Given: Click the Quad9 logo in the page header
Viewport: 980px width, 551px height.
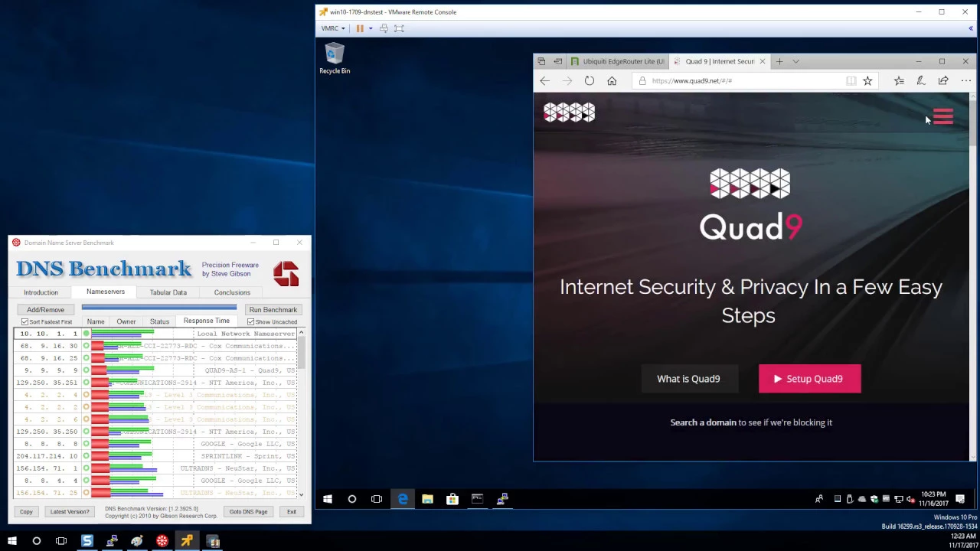Looking at the screenshot, I should pyautogui.click(x=569, y=112).
